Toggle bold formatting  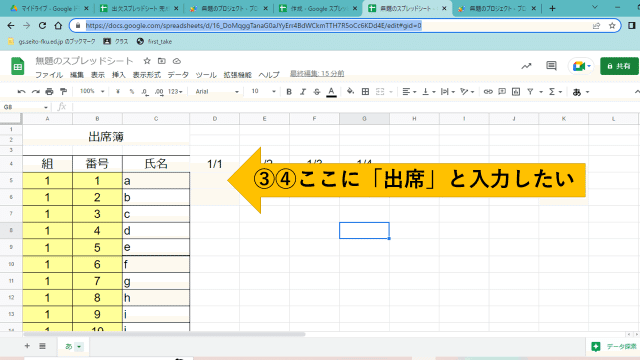click(x=289, y=92)
